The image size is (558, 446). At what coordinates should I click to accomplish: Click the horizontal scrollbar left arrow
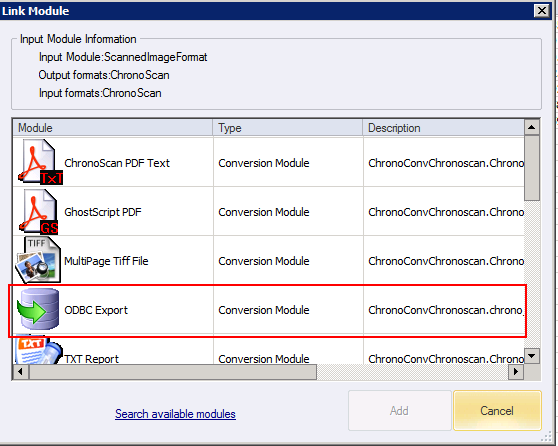pos(21,372)
